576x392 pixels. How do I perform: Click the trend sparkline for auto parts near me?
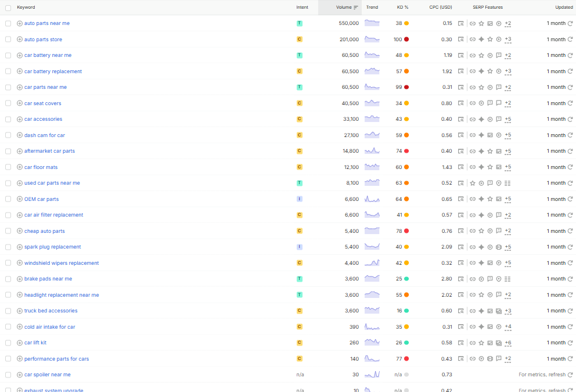372,23
